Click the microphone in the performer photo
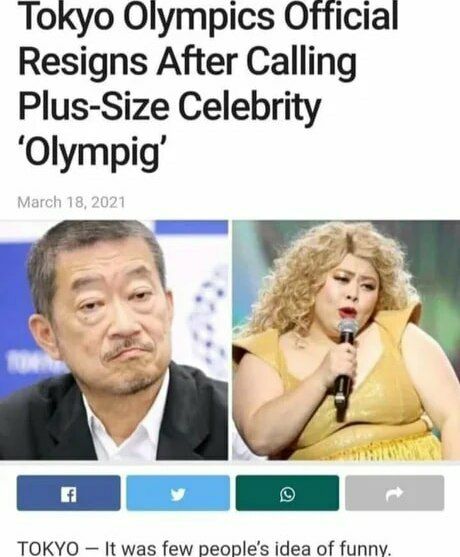Screen dimensions: 460x557 coord(344,368)
